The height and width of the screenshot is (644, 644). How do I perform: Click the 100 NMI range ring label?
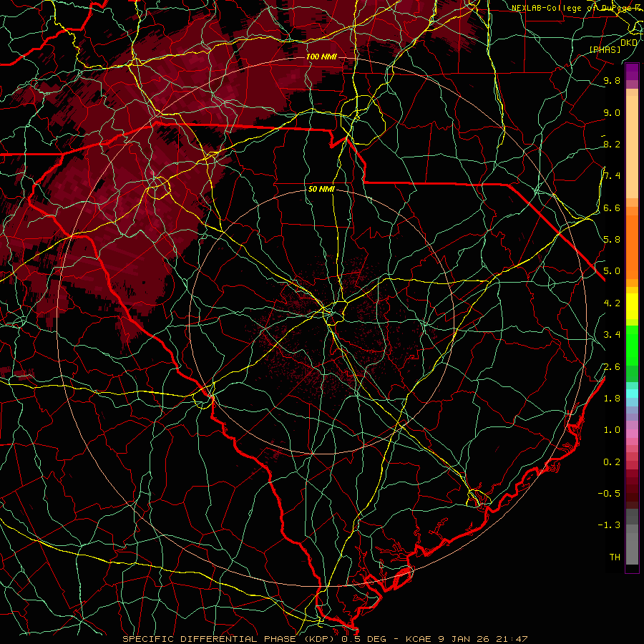pos(321,57)
